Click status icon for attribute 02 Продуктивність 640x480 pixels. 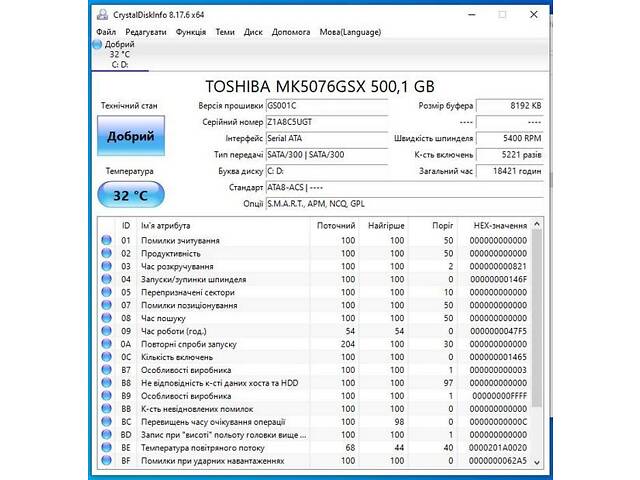tap(107, 253)
